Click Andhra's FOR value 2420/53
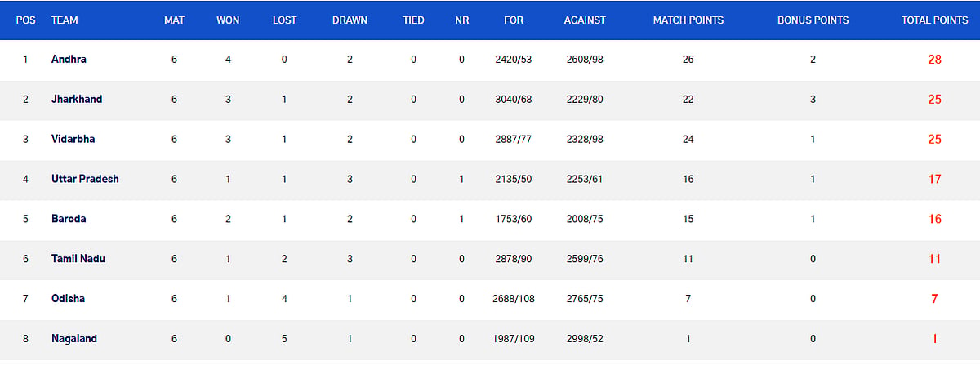This screenshot has height=365, width=980. [x=513, y=60]
